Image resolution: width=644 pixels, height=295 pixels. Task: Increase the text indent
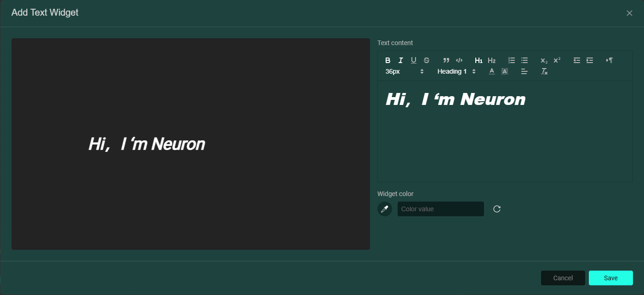590,60
